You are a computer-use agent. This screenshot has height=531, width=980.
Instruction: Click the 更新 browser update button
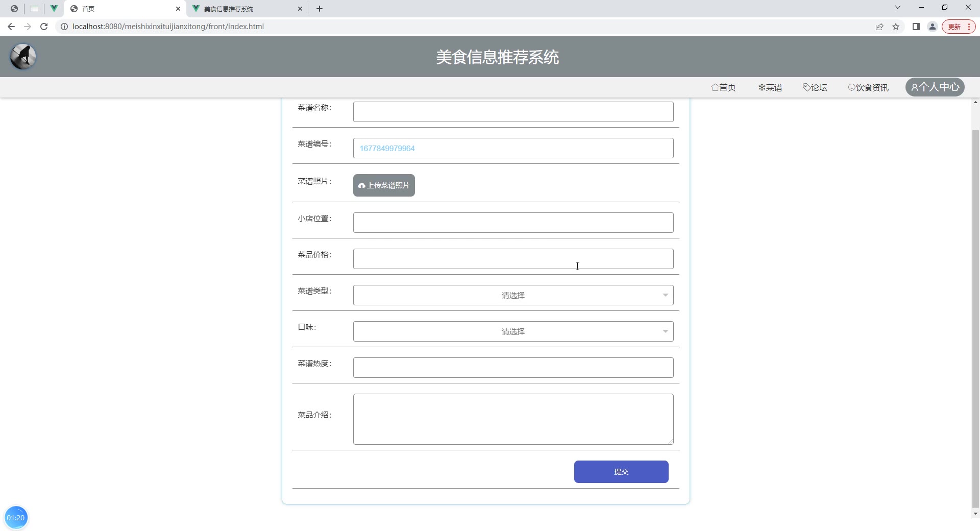click(x=959, y=27)
